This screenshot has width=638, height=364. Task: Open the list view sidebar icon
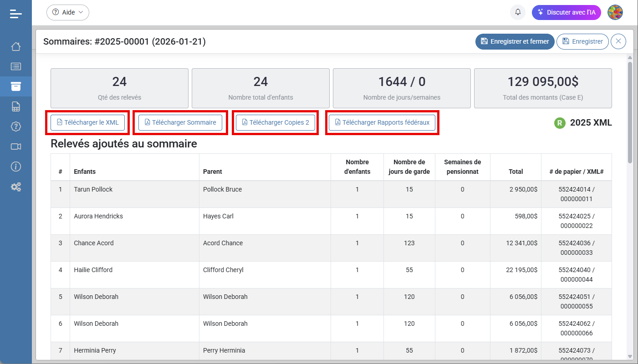16,66
